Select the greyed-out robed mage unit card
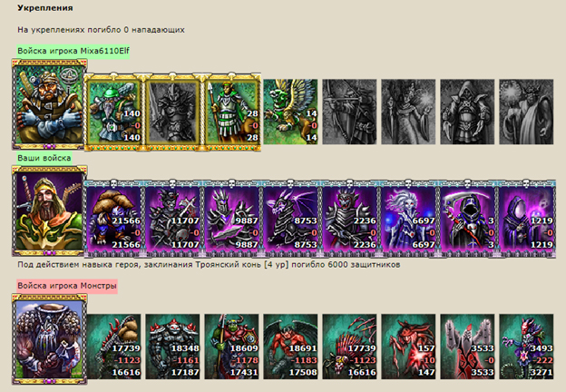Screen dimensions: 566x392 [x=526, y=112]
